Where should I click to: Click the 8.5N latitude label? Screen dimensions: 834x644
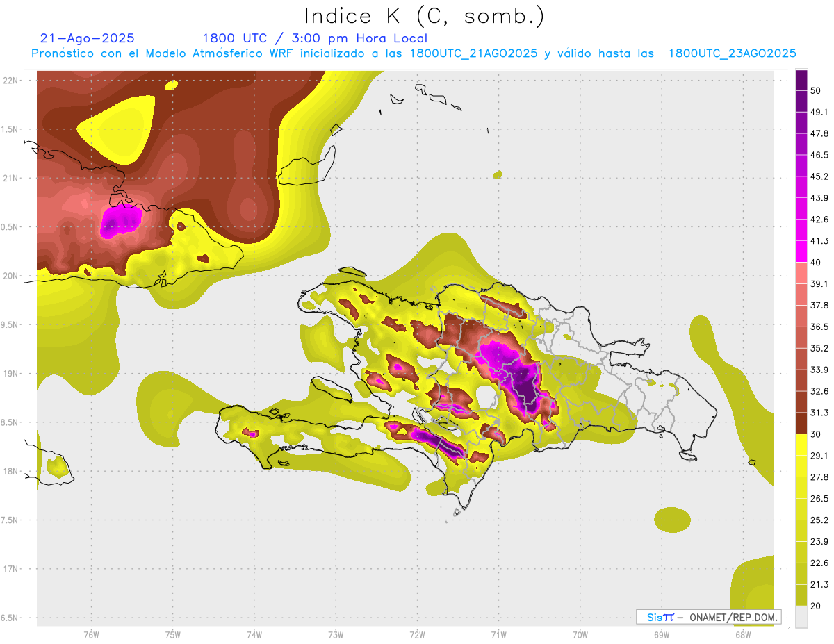click(10, 422)
